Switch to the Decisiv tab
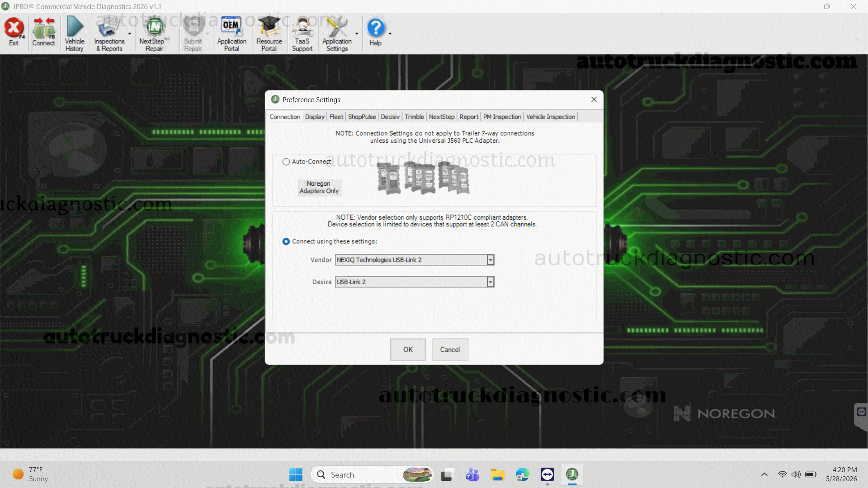868x488 pixels. [x=390, y=117]
